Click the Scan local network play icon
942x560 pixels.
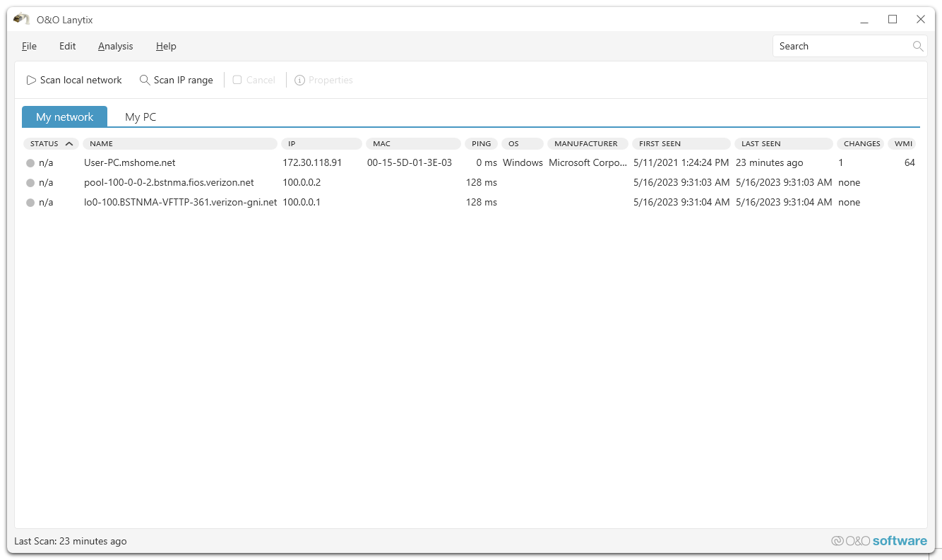point(31,81)
